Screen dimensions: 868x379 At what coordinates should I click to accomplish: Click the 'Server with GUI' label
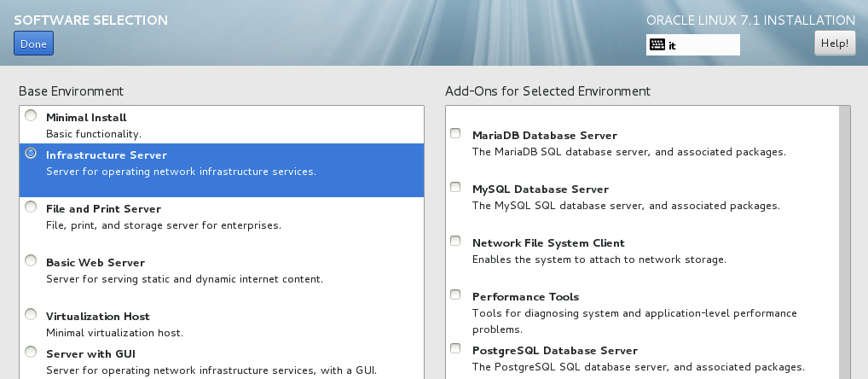tap(90, 354)
